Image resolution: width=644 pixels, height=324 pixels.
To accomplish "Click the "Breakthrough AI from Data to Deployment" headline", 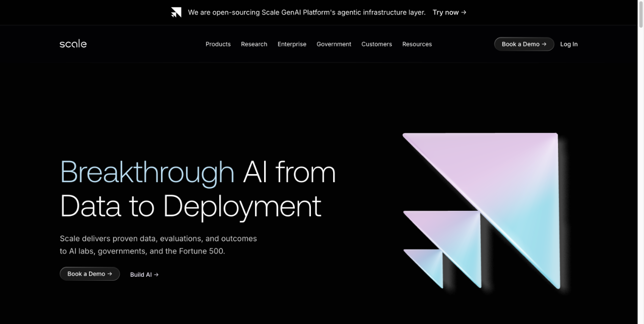I will pyautogui.click(x=198, y=189).
